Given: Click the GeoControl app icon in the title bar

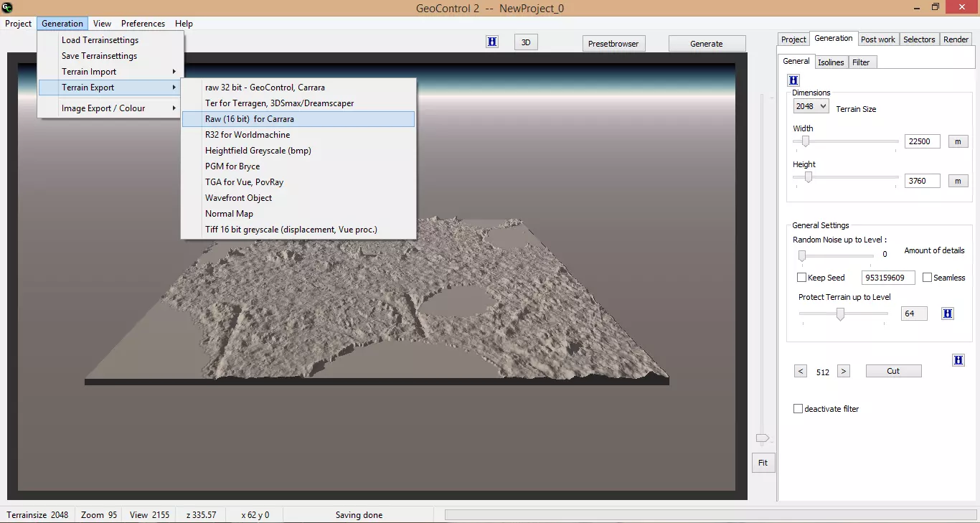Looking at the screenshot, I should tap(8, 7).
